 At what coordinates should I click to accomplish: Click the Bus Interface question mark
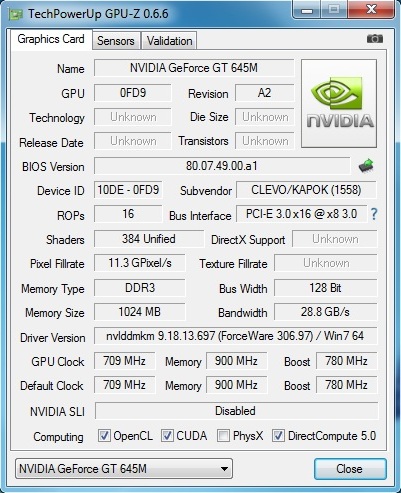[x=374, y=214]
